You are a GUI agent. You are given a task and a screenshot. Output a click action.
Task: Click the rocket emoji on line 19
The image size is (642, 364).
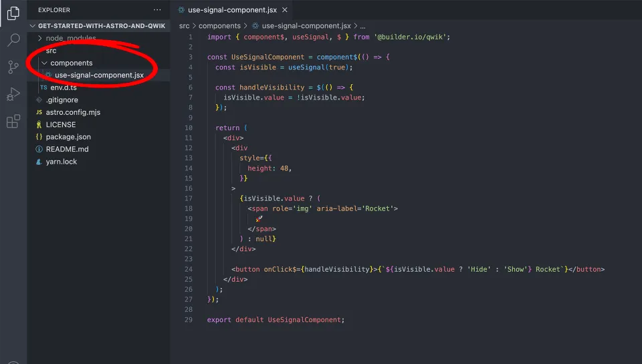tap(259, 219)
